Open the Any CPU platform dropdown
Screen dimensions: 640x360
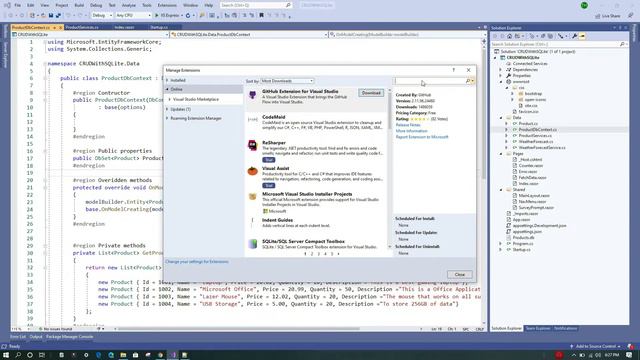tap(133, 16)
